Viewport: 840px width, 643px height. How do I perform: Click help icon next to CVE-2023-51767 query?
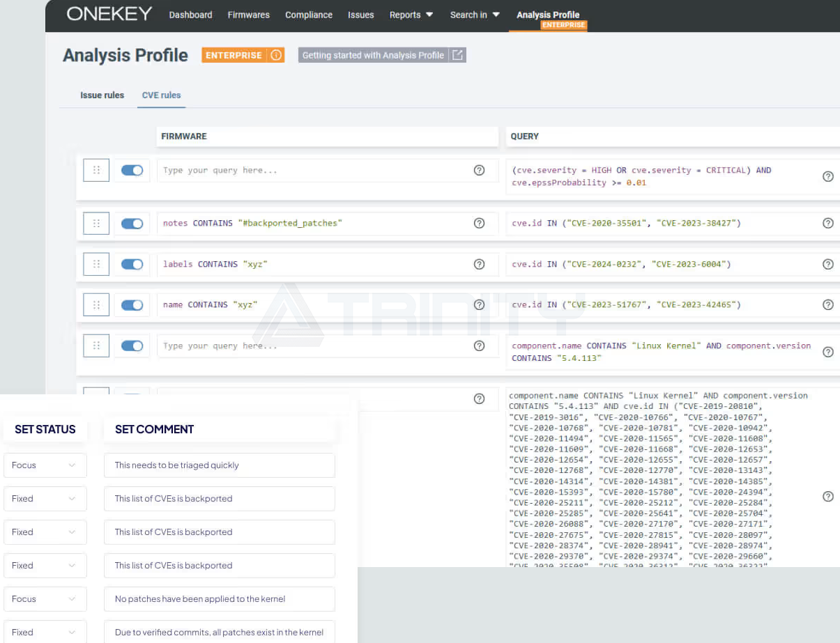coord(827,304)
